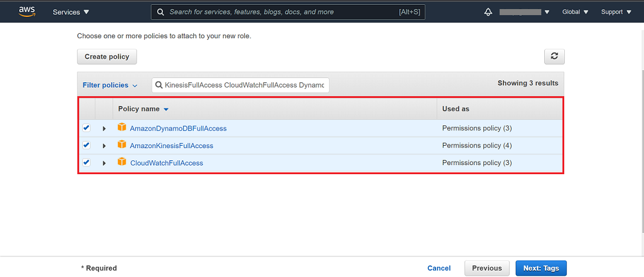Viewport: 644px width, 277px height.
Task: Uncheck the AmazonDynamoDBFullAccess policy checkbox
Action: pos(86,128)
